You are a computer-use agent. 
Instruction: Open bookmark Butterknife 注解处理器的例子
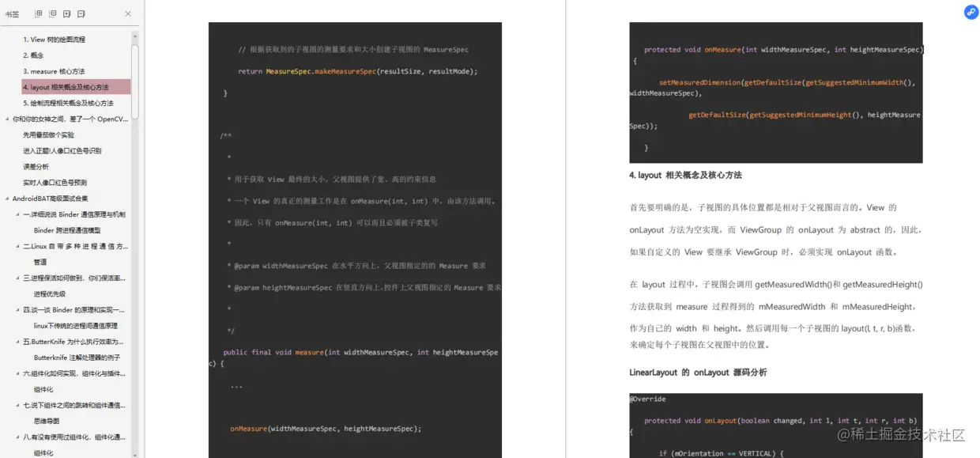[x=77, y=358]
